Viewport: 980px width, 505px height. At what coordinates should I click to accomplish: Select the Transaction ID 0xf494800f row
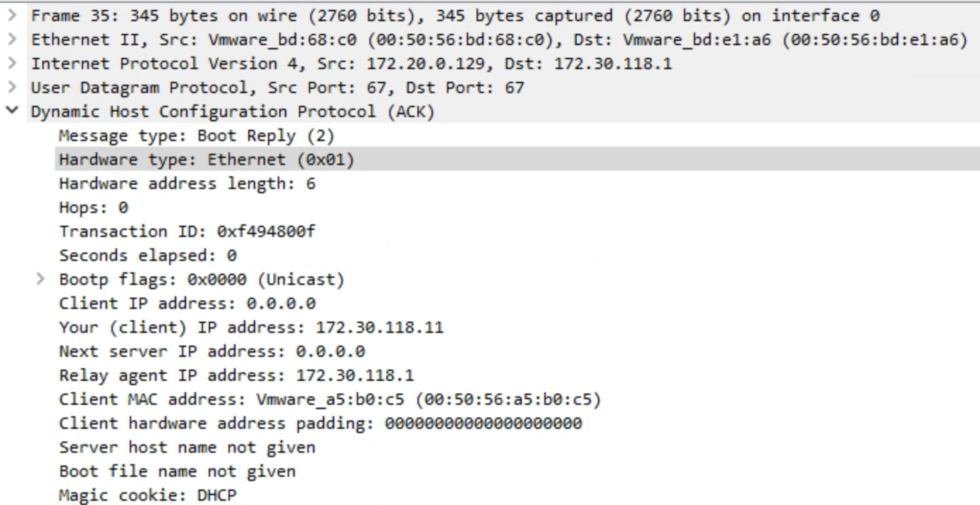(187, 231)
